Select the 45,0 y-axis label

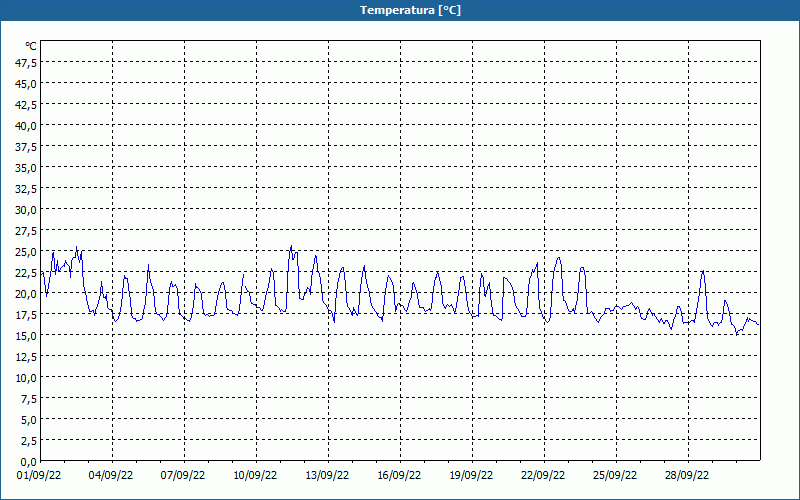(x=26, y=84)
